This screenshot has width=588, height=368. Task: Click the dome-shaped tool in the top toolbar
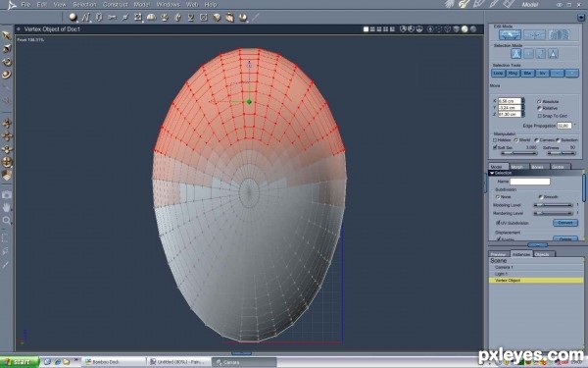151,17
